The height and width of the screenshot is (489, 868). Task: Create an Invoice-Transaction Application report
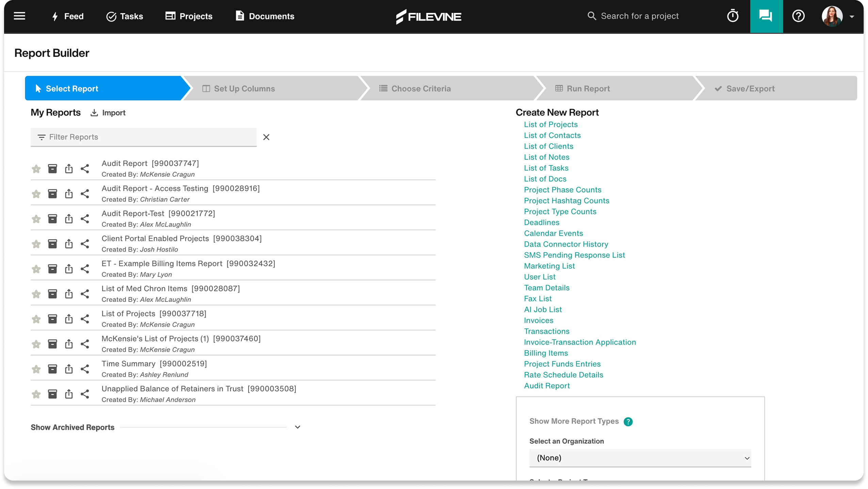point(579,342)
